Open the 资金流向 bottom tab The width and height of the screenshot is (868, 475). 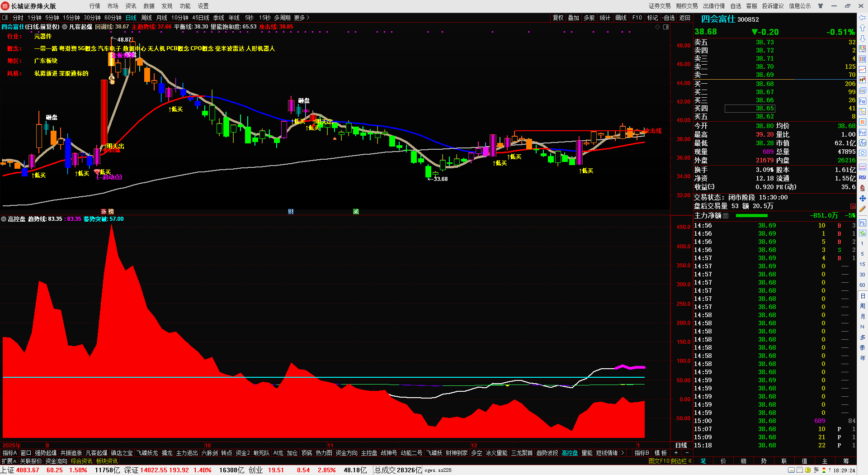click(x=56, y=461)
